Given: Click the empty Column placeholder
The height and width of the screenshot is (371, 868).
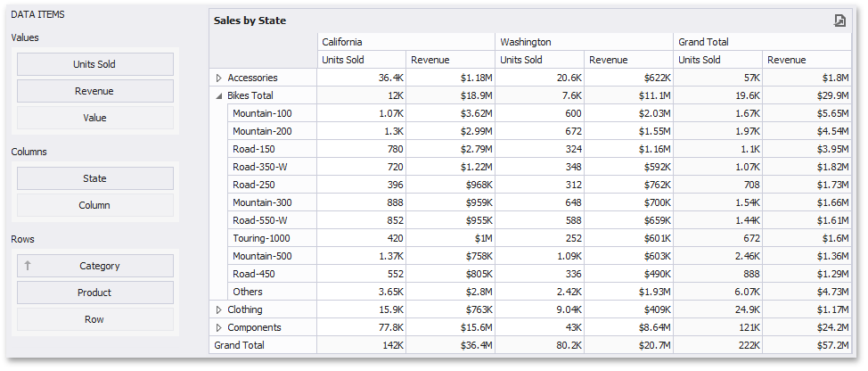Looking at the screenshot, I should pyautogui.click(x=94, y=205).
